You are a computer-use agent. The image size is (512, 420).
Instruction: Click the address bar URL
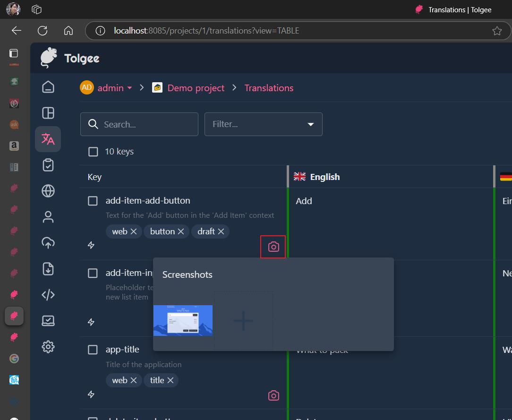(x=206, y=31)
